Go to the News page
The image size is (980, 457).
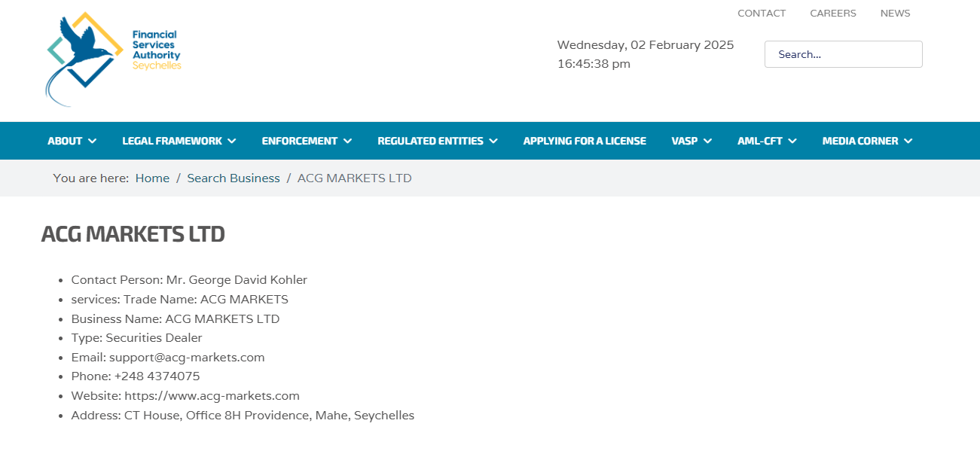[x=895, y=13]
